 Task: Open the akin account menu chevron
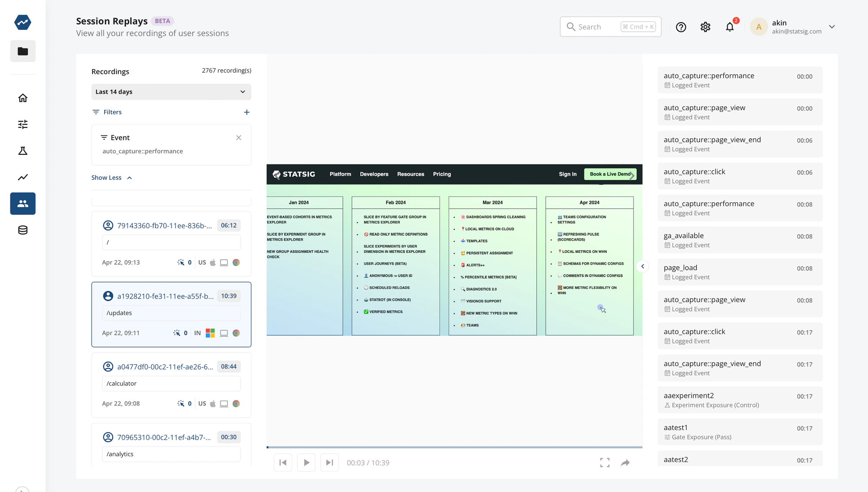tap(832, 26)
